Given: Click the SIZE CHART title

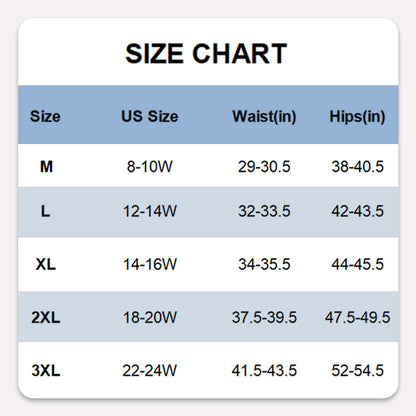Looking at the screenshot, I should pyautogui.click(x=206, y=53).
